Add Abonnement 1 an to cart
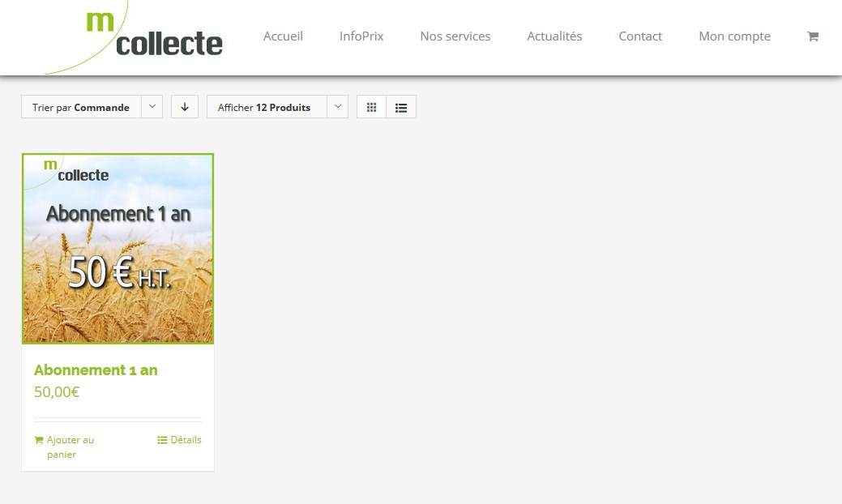Image resolution: width=842 pixels, height=504 pixels. 64,446
